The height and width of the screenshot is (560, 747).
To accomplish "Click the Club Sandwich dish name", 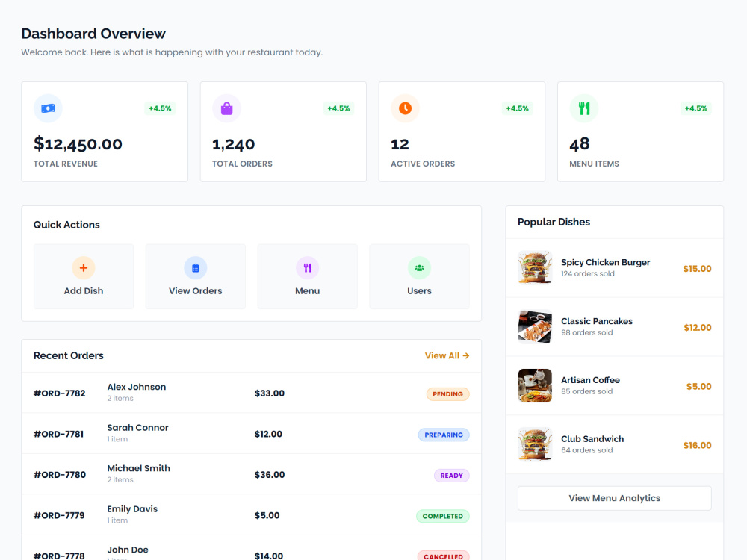I will (592, 439).
